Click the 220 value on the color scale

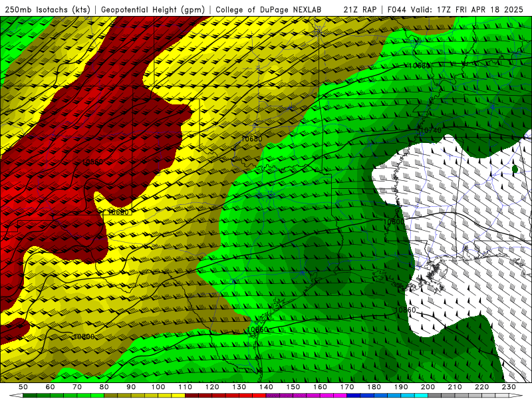(x=481, y=387)
